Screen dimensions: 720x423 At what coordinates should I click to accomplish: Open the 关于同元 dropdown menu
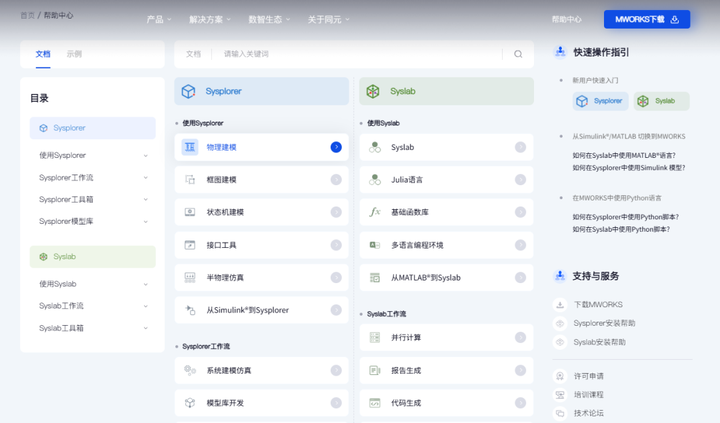(328, 19)
